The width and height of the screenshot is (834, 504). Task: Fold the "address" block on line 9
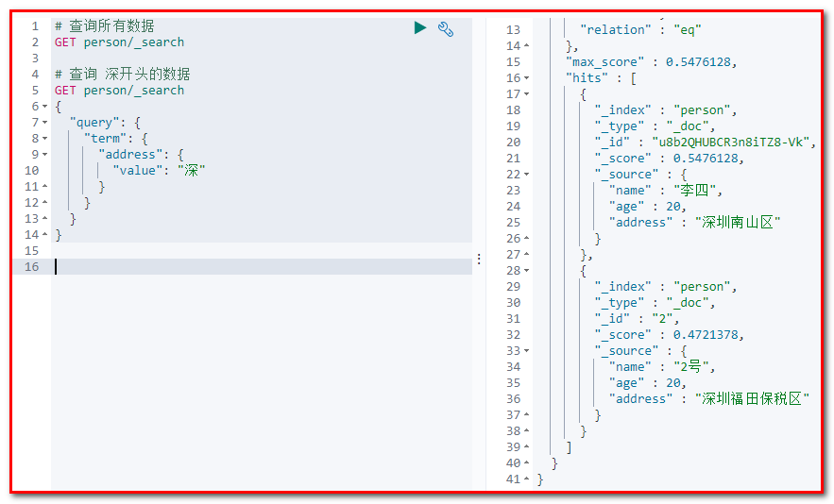(x=45, y=155)
